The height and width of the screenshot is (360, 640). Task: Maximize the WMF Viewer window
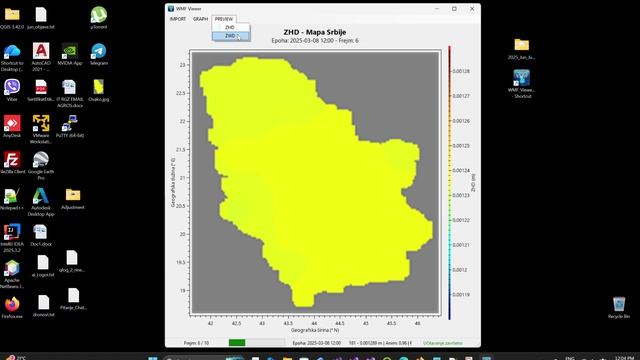pyautogui.click(x=454, y=9)
